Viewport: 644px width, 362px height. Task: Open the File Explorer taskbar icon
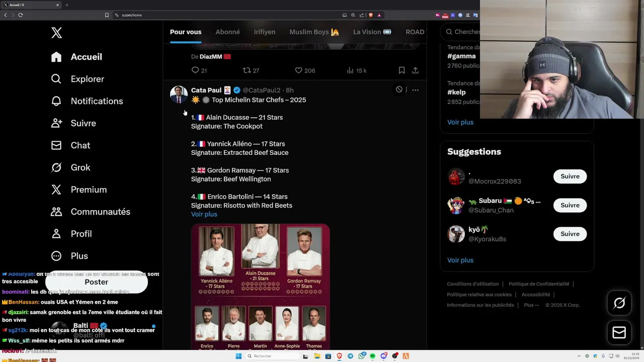click(317, 356)
